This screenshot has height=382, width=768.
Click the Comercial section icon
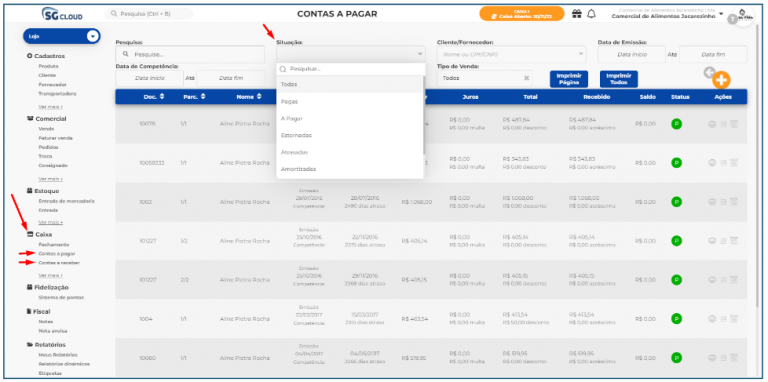pos(30,119)
